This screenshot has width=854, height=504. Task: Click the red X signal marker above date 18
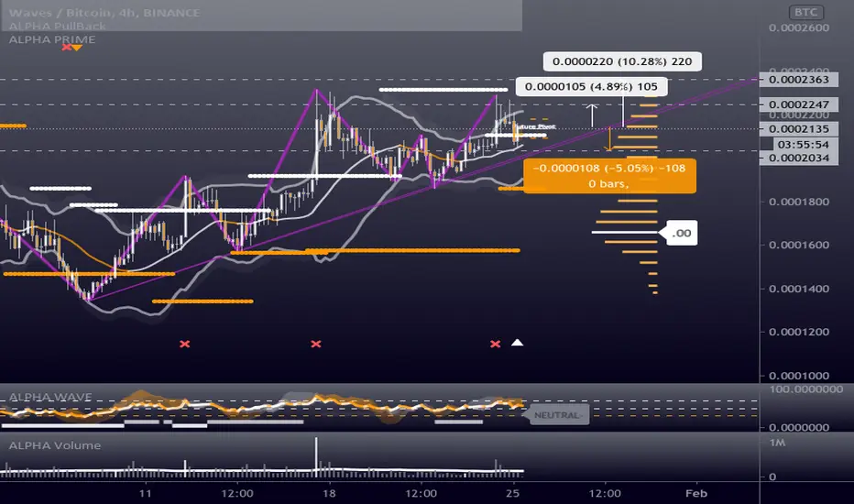[316, 344]
